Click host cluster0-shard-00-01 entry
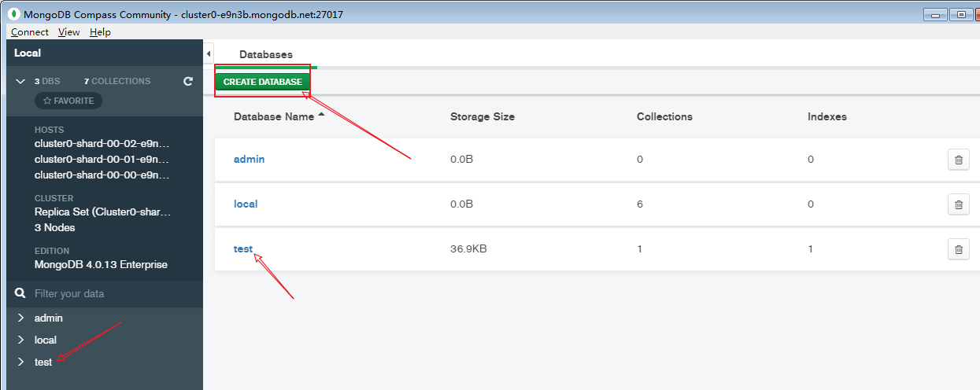This screenshot has width=980, height=390. 102,160
